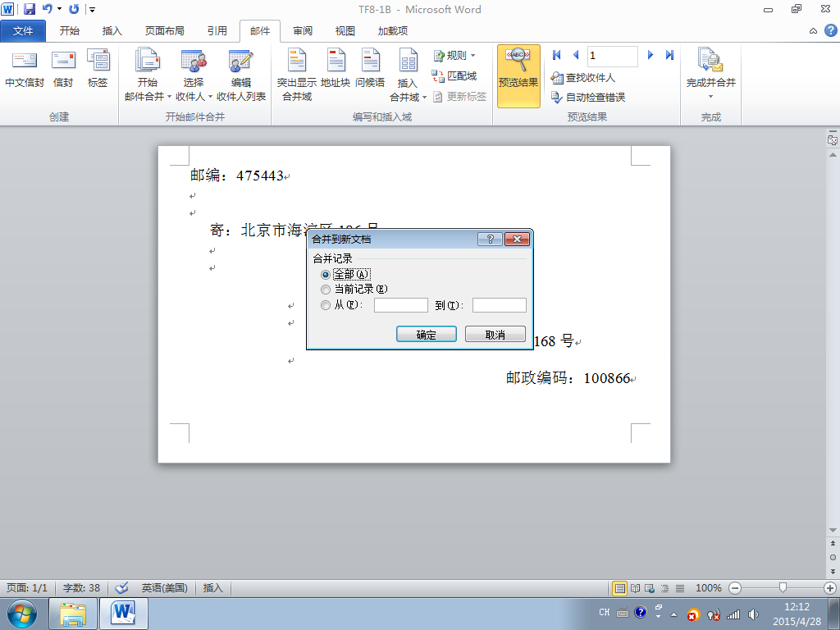The image size is (840, 630).
Task: Go to first record arrow
Action: pyautogui.click(x=557, y=55)
